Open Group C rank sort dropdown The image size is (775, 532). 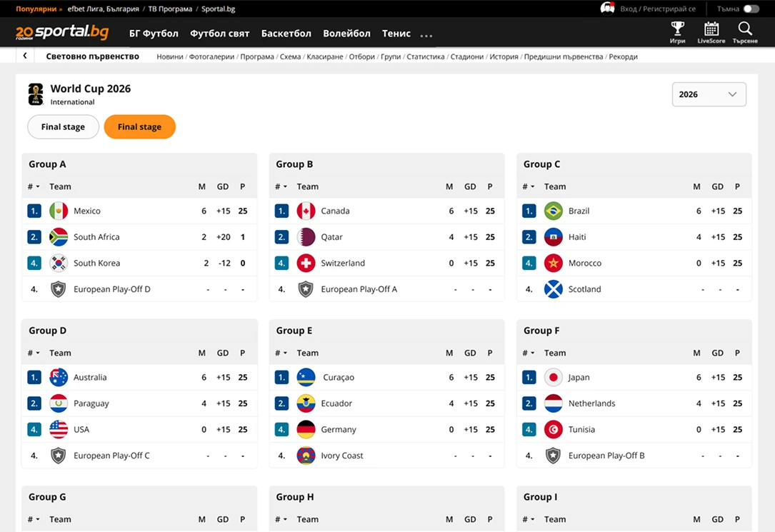pyautogui.click(x=529, y=186)
